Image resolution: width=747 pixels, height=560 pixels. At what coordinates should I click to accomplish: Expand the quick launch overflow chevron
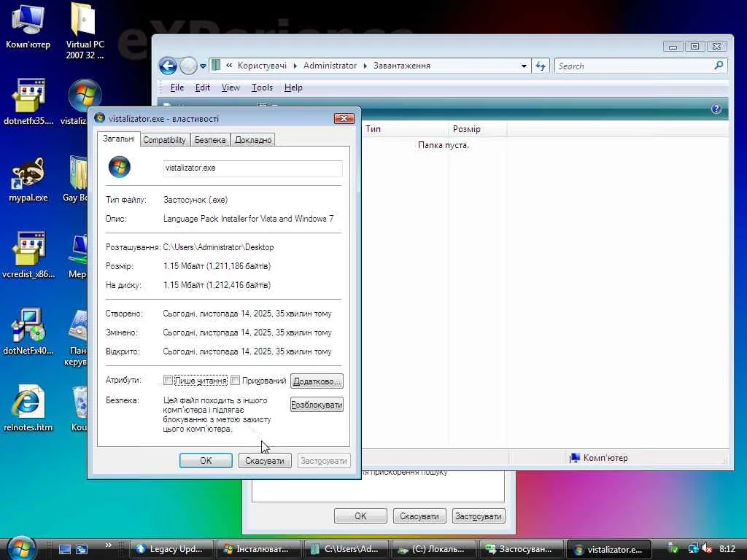pos(108,545)
